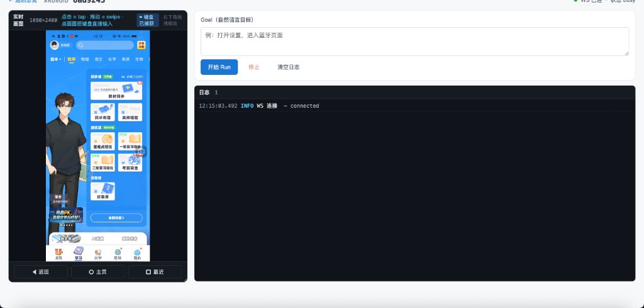Click the 返回总览 link at top left
Image resolution: width=644 pixels, height=308 pixels.
click(x=23, y=1)
